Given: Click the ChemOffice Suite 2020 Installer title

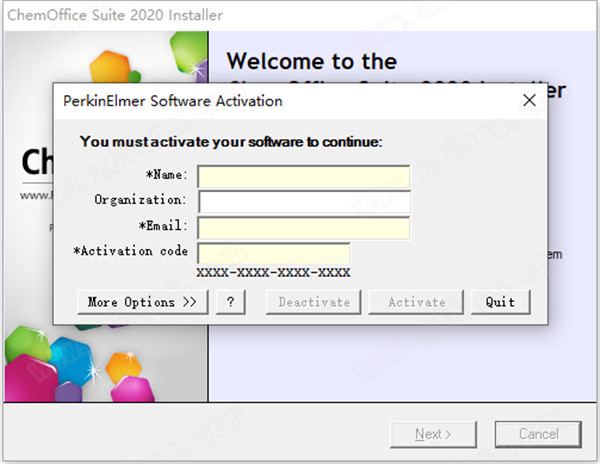Looking at the screenshot, I should tap(115, 15).
